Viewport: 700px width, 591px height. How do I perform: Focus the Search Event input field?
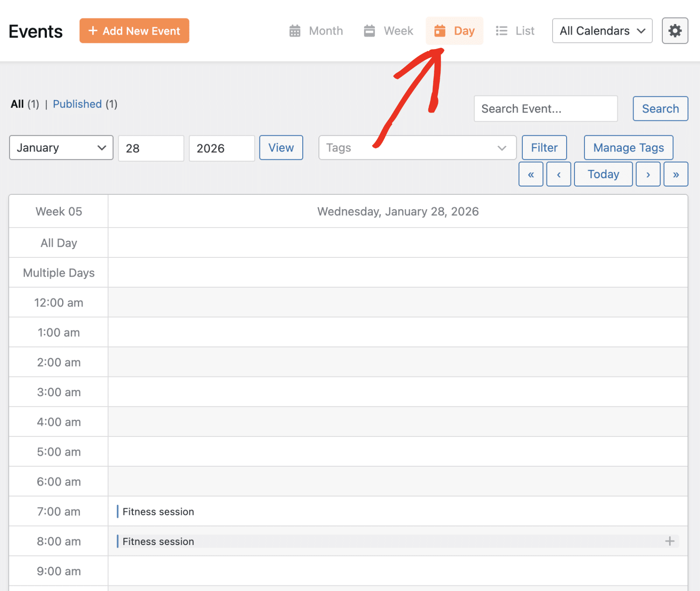(546, 109)
